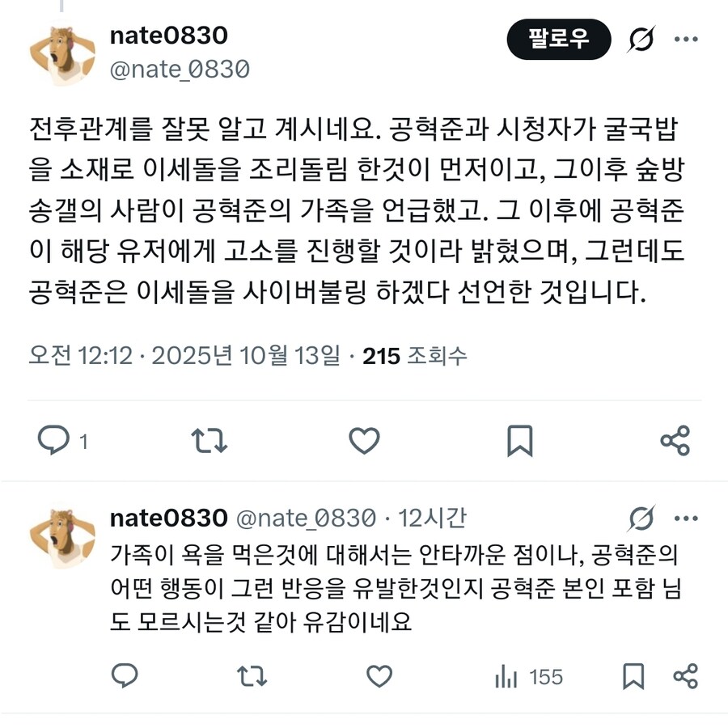Reply to the second tweet
The image size is (728, 728).
[x=125, y=675]
